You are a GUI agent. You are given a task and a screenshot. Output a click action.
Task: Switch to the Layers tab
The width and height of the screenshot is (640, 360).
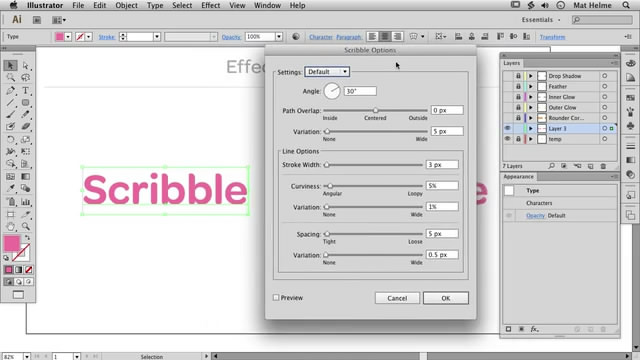511,63
